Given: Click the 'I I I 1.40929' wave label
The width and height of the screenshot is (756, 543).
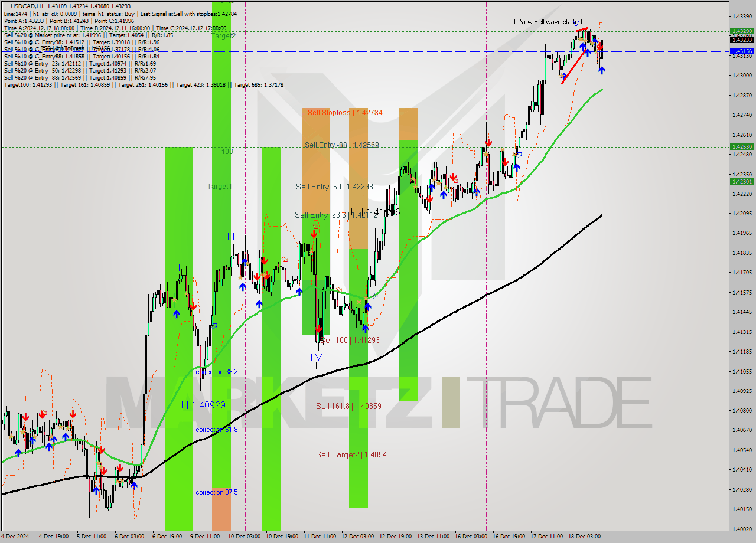Looking at the screenshot, I should tap(200, 405).
